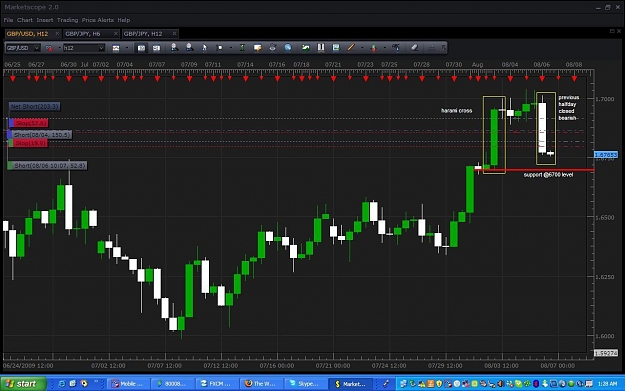This screenshot has height=391, width=625.
Task: Open the Help menu
Action: point(124,20)
